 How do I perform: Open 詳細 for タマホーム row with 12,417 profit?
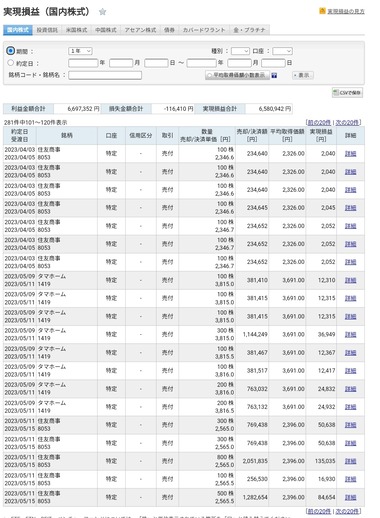350,371
